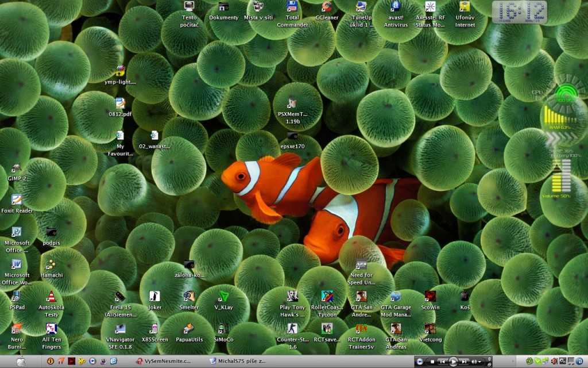This screenshot has width=588, height=368.
Task: Open the avast! tray icon
Action: pos(579,361)
